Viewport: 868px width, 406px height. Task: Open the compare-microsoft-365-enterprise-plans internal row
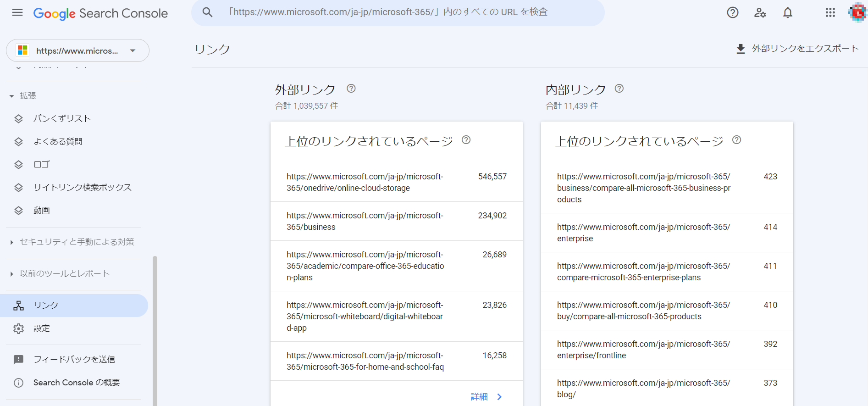tap(667, 272)
